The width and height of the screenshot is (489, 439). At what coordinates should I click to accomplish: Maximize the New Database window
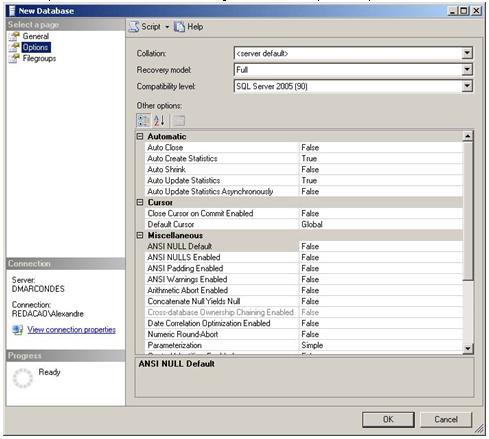(x=464, y=11)
